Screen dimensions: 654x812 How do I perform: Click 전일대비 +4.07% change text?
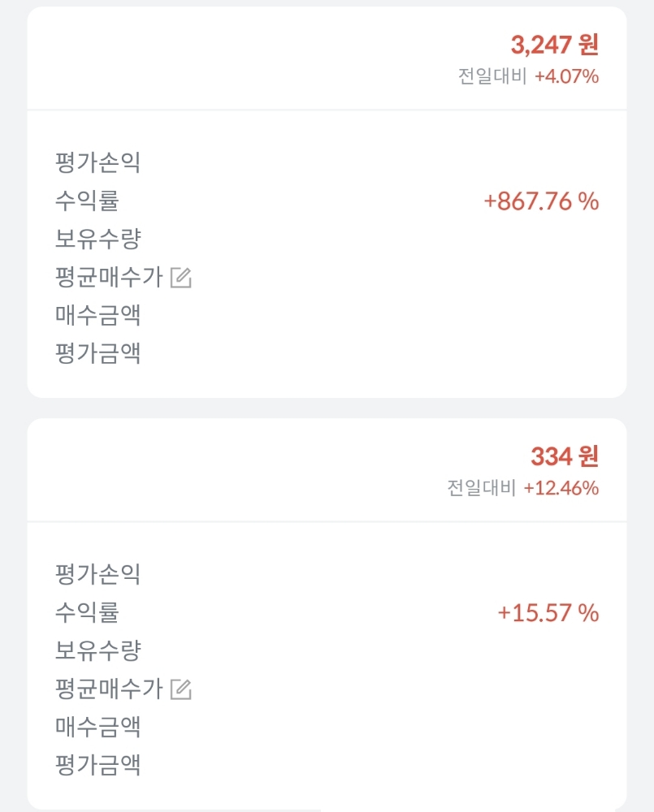tap(528, 76)
